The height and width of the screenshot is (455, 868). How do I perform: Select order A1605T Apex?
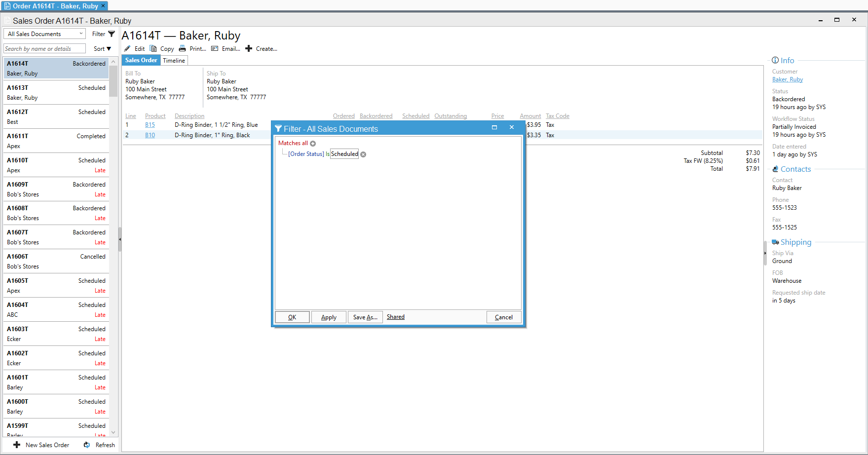56,286
